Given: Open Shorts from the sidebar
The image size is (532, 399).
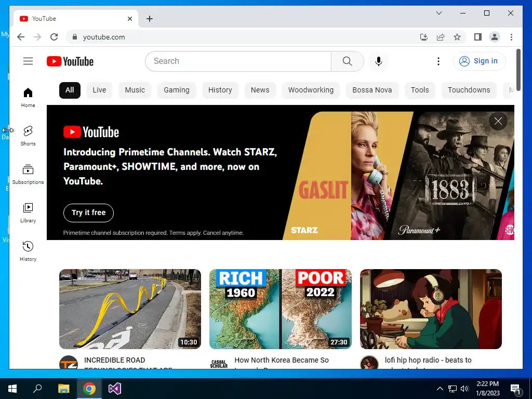Looking at the screenshot, I should point(28,136).
